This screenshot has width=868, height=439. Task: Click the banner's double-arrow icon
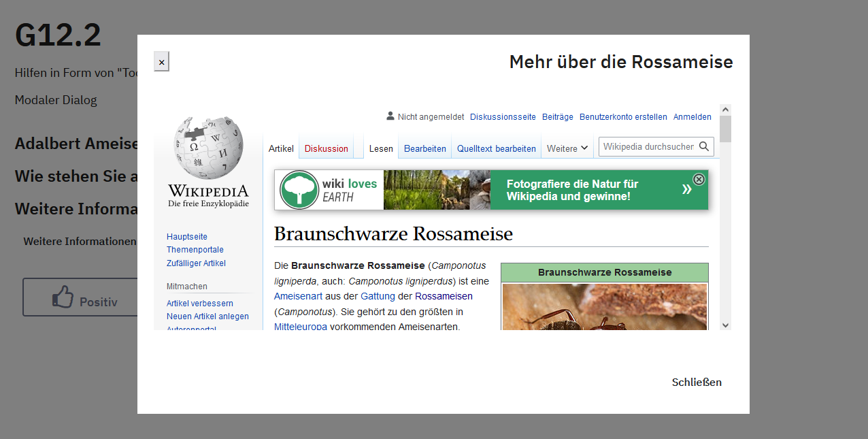click(x=686, y=189)
